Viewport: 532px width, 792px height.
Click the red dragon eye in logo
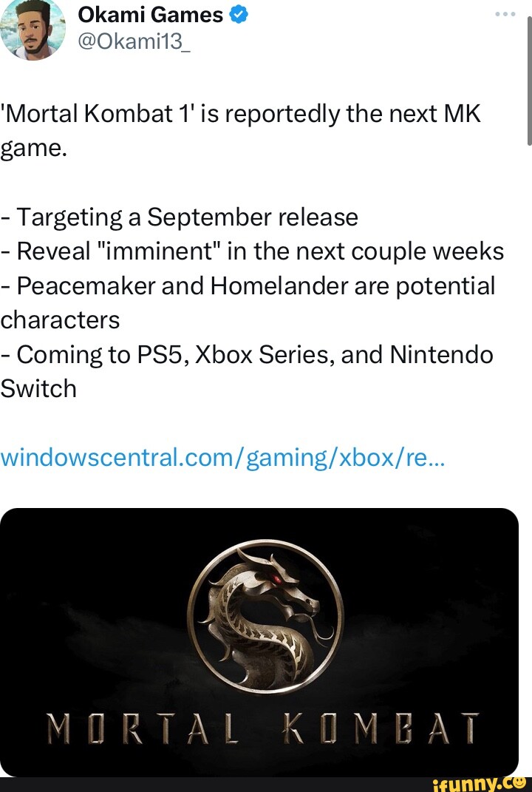click(276, 579)
